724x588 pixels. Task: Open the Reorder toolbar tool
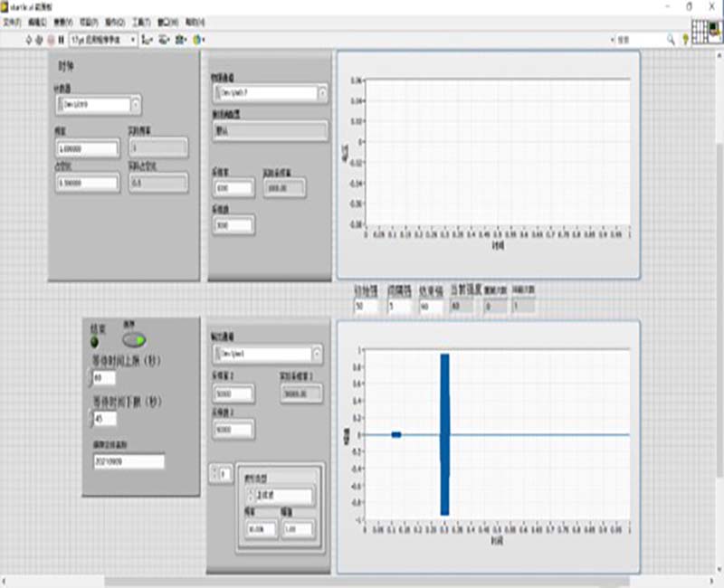pyautogui.click(x=198, y=40)
